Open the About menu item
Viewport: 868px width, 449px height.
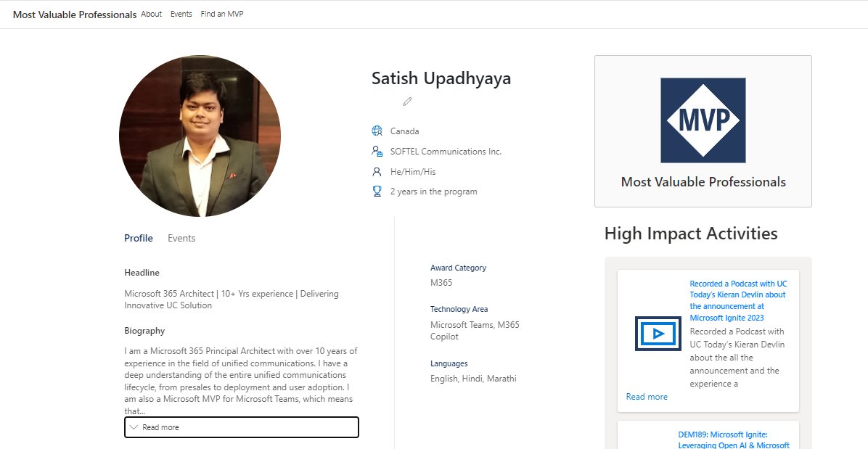coord(151,13)
